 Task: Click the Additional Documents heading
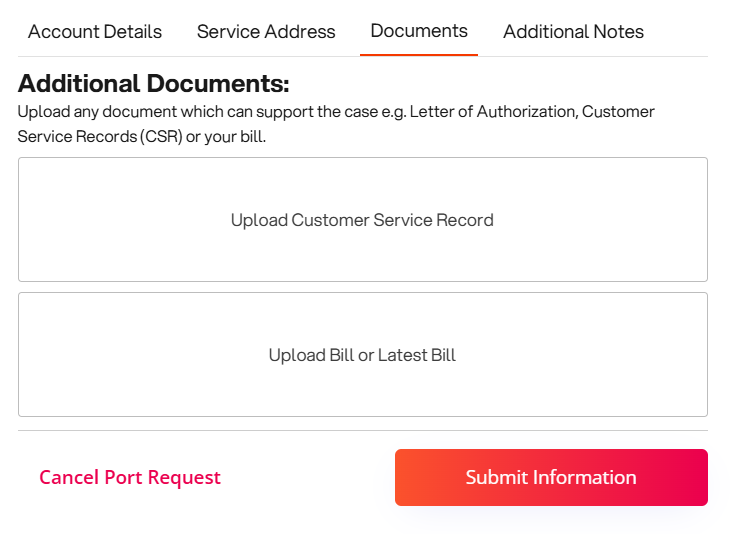(x=153, y=84)
